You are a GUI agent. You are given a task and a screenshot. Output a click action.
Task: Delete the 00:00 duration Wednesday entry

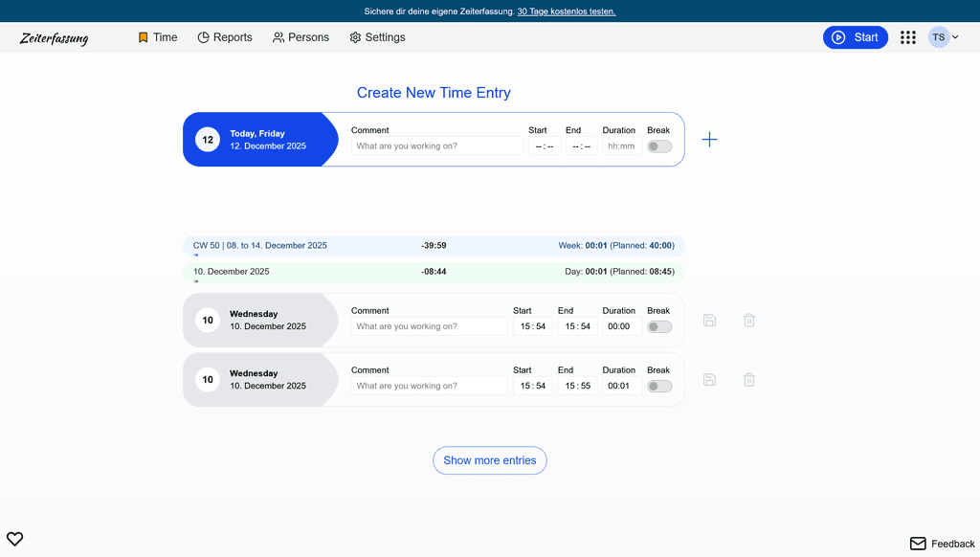coord(749,321)
